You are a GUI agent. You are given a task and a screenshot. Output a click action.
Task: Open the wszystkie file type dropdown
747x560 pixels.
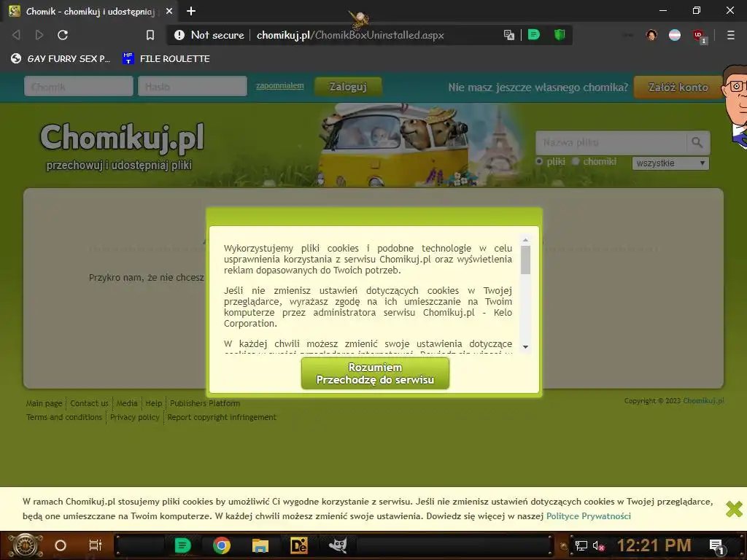tap(670, 163)
